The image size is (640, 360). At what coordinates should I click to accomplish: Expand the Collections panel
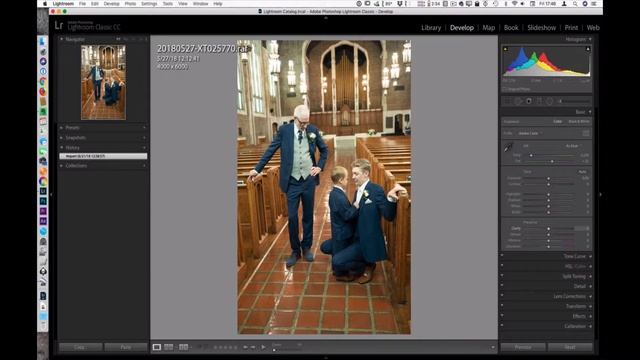[x=62, y=166]
